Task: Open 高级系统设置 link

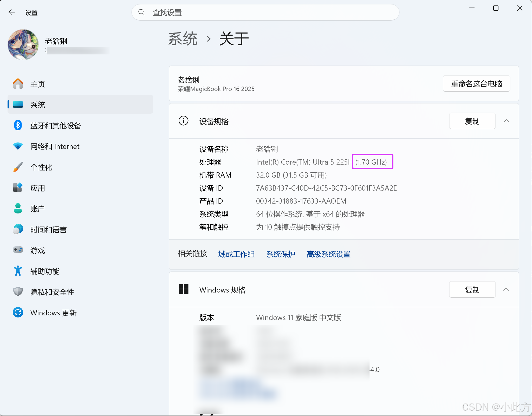Action: click(328, 254)
